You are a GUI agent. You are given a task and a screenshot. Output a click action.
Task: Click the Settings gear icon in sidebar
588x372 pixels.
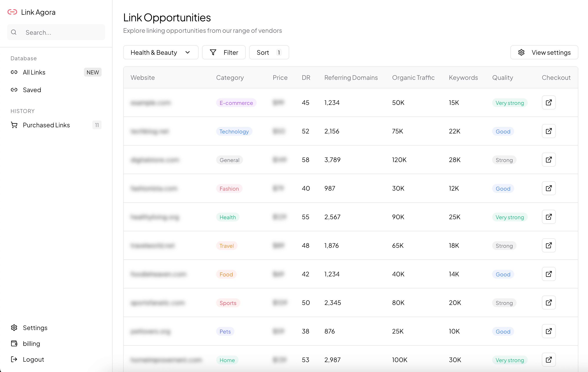click(14, 328)
